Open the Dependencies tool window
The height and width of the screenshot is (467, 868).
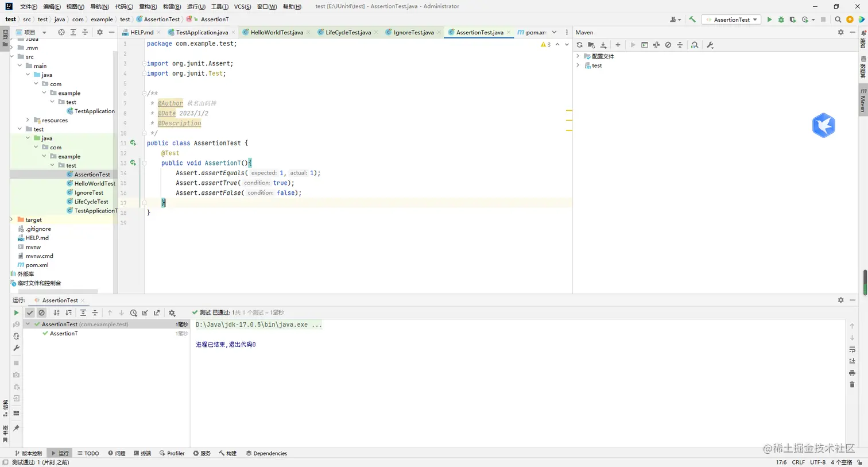coord(266,453)
